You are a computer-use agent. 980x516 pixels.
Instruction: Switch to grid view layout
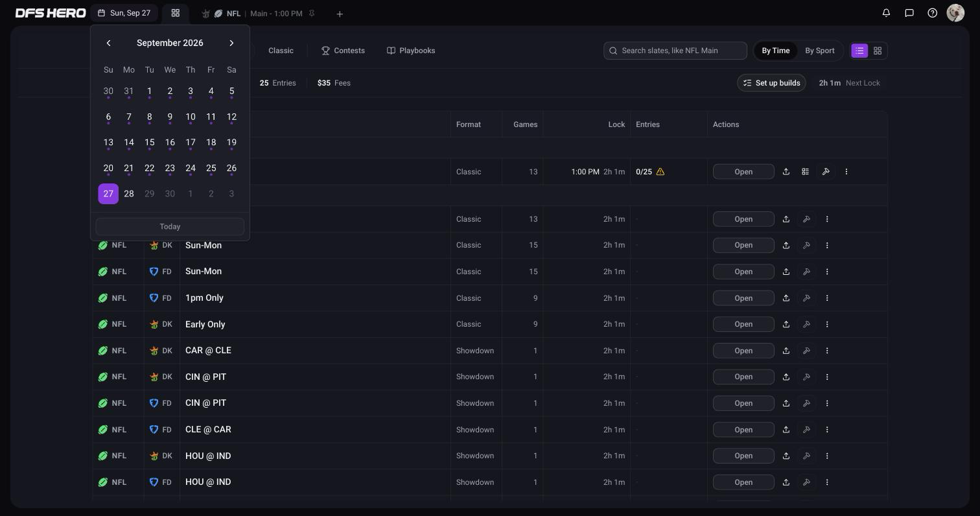[x=878, y=51]
